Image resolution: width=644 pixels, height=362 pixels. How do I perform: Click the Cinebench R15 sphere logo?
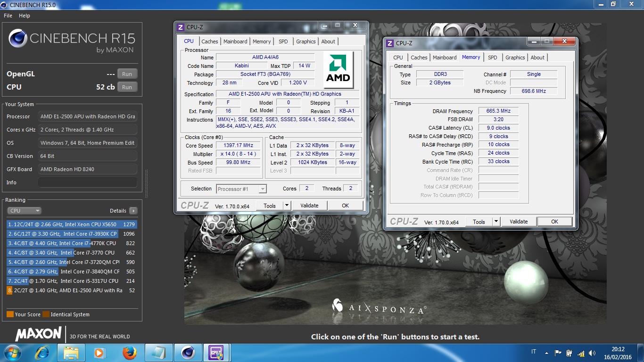[x=18, y=39]
